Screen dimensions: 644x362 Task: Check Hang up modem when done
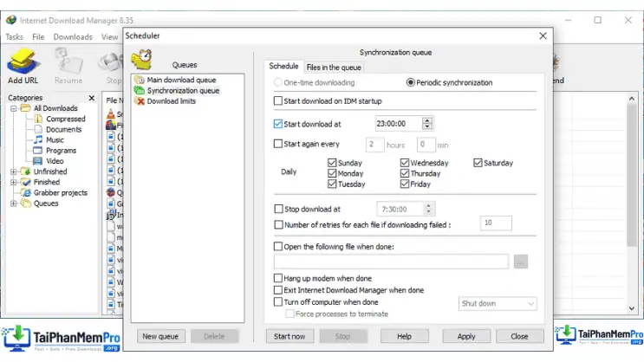[278, 278]
